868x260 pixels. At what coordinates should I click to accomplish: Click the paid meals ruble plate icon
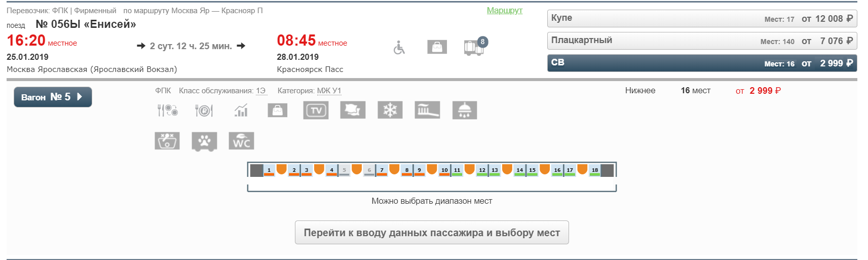[x=204, y=110]
